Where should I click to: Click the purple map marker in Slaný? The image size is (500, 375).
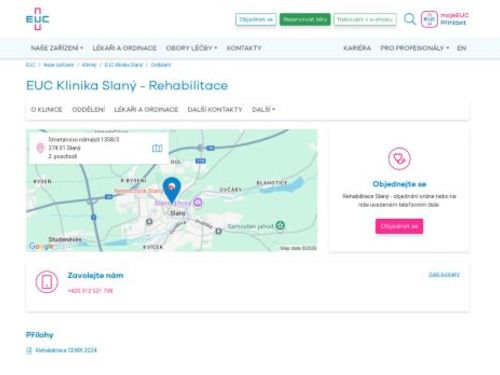pyautogui.click(x=198, y=202)
